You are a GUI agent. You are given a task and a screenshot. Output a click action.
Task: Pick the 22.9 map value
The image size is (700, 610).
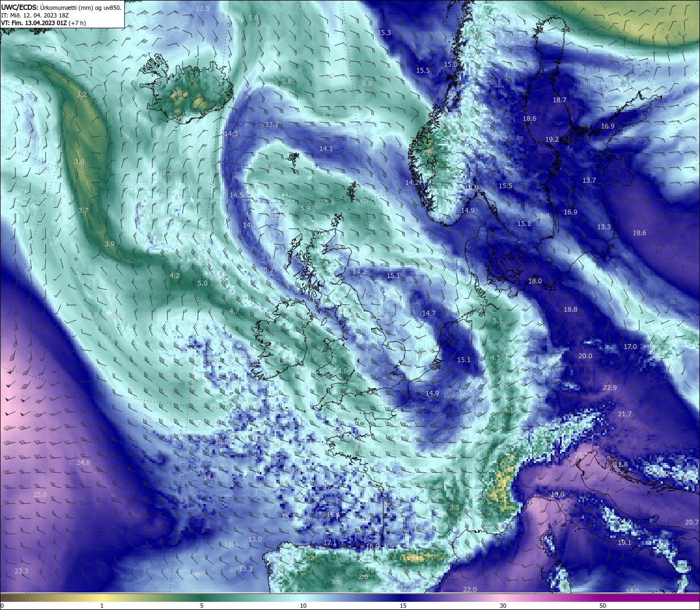[610, 388]
